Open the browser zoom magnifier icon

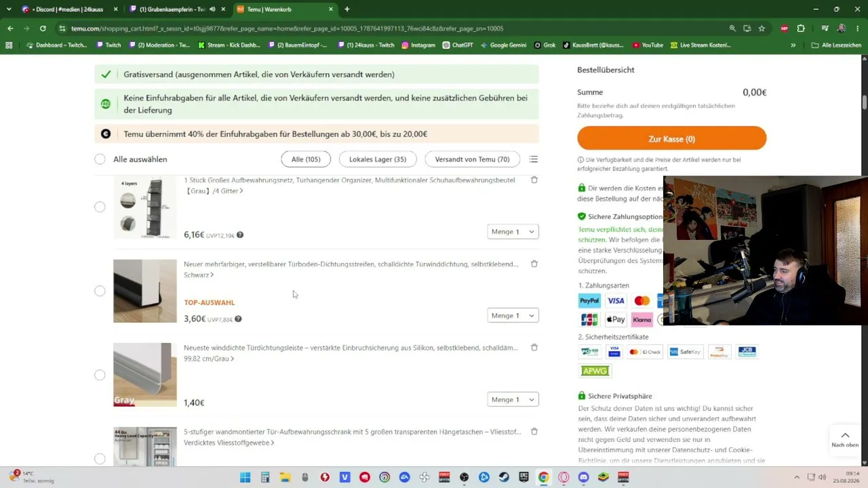pos(732,28)
